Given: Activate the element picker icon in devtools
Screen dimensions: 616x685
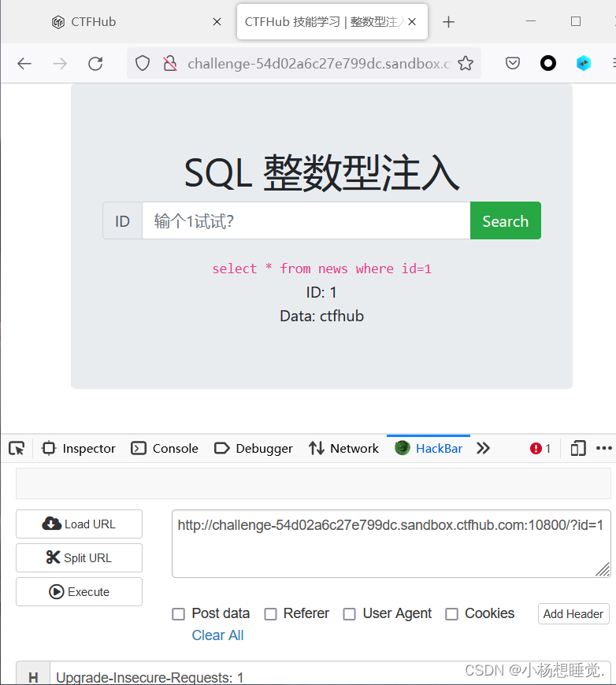Looking at the screenshot, I should 17,449.
